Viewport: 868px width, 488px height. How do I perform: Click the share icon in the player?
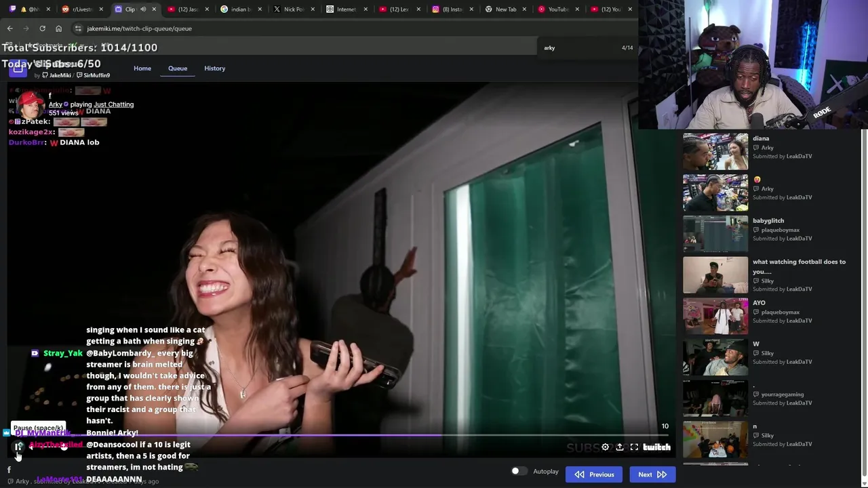620,447
